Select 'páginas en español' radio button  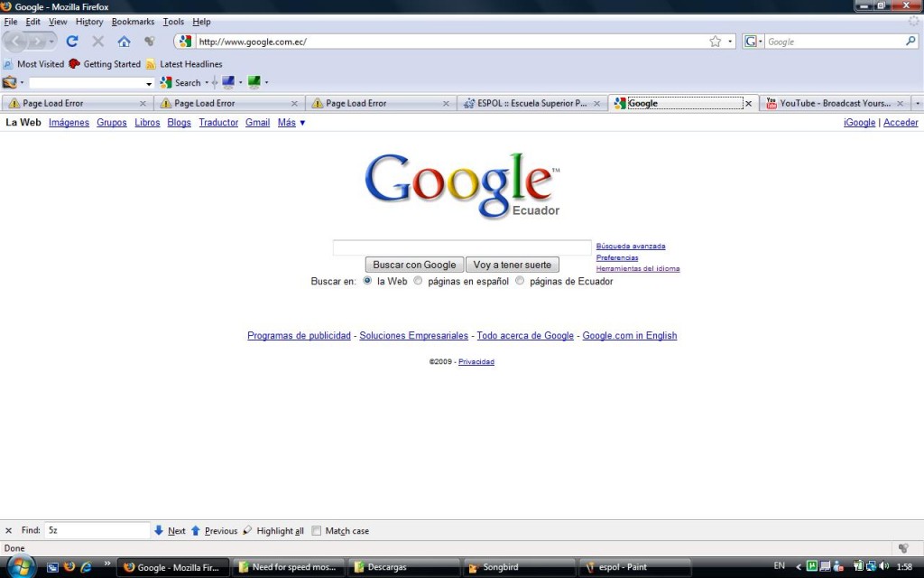418,281
